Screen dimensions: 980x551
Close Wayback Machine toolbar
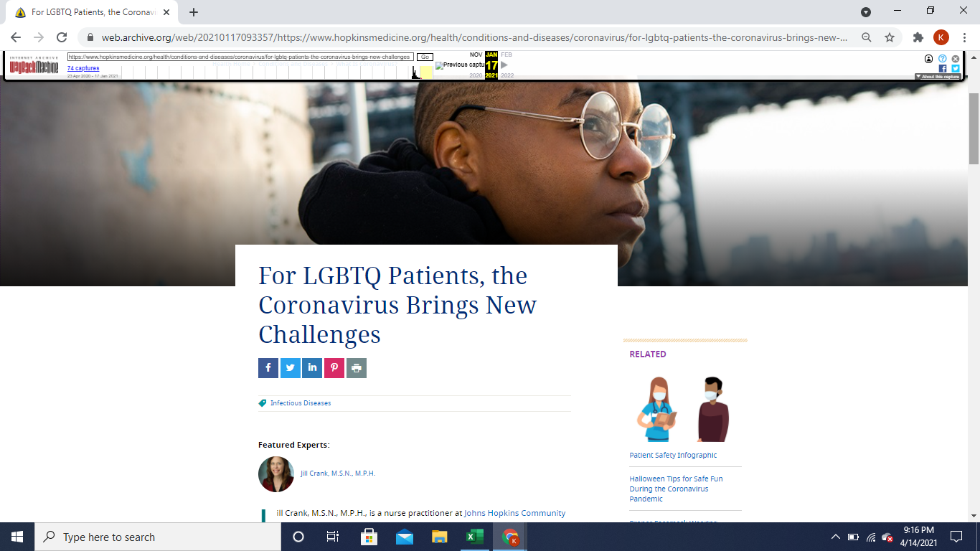[x=956, y=59]
